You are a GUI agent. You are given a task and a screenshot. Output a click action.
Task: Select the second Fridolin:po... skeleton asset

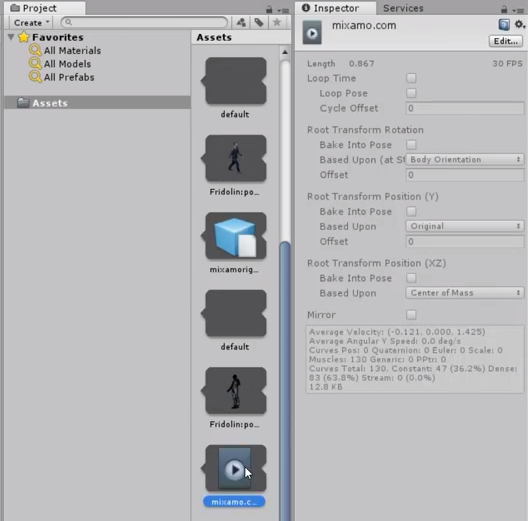pos(236,391)
